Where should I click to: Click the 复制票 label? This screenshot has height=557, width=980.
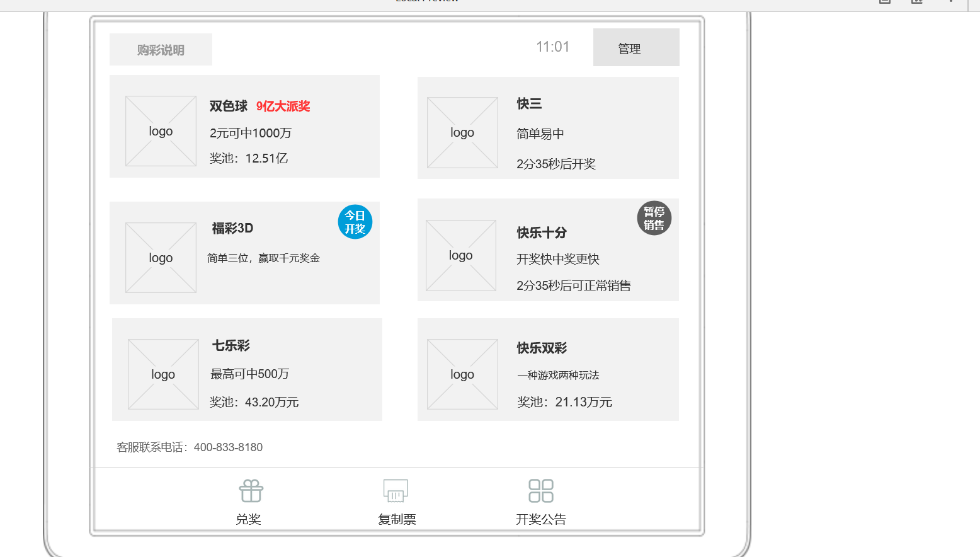tap(397, 519)
